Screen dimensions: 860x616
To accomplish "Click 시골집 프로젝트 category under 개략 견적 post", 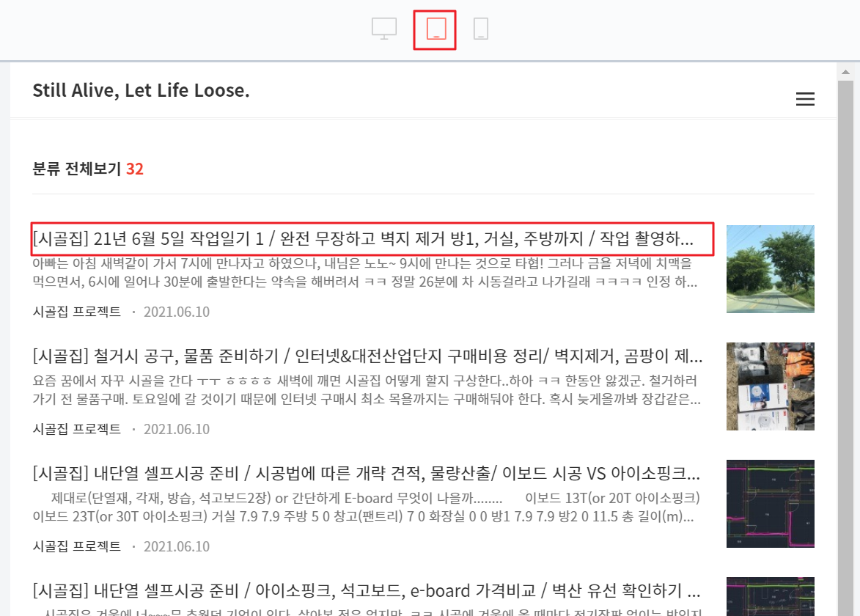I will [x=77, y=546].
